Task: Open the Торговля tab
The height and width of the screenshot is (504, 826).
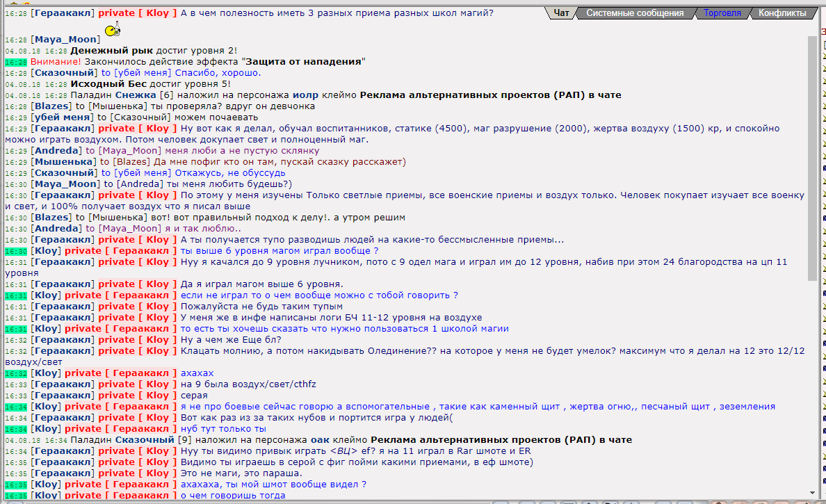Action: (722, 13)
